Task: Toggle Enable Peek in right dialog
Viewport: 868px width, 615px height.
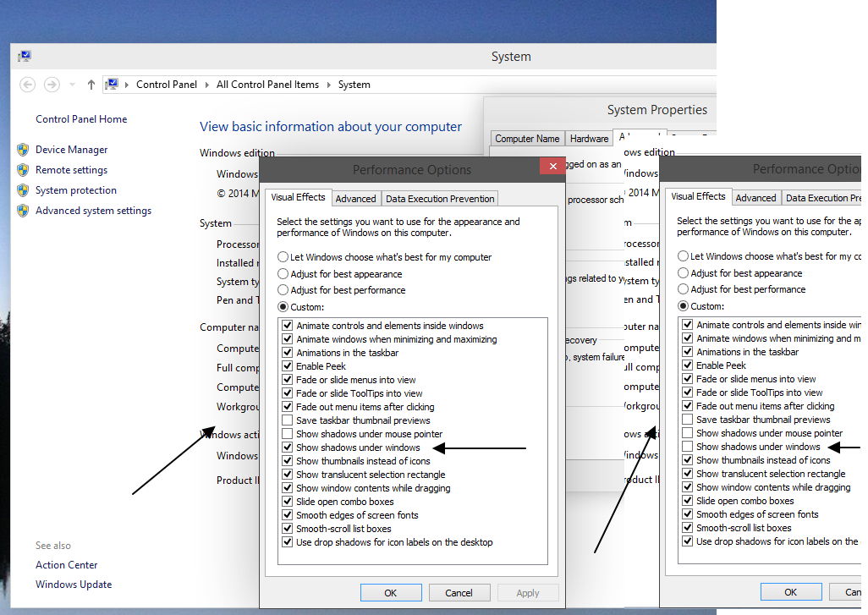Action: [x=688, y=365]
